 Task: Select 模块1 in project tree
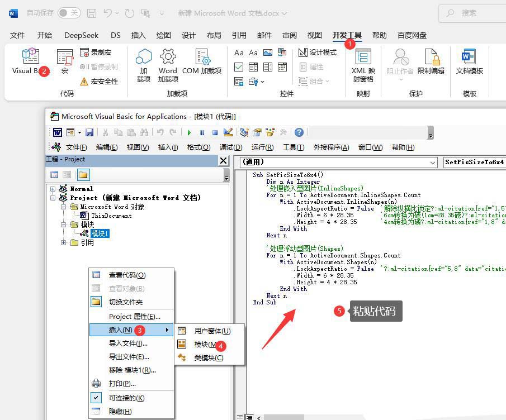click(x=100, y=233)
